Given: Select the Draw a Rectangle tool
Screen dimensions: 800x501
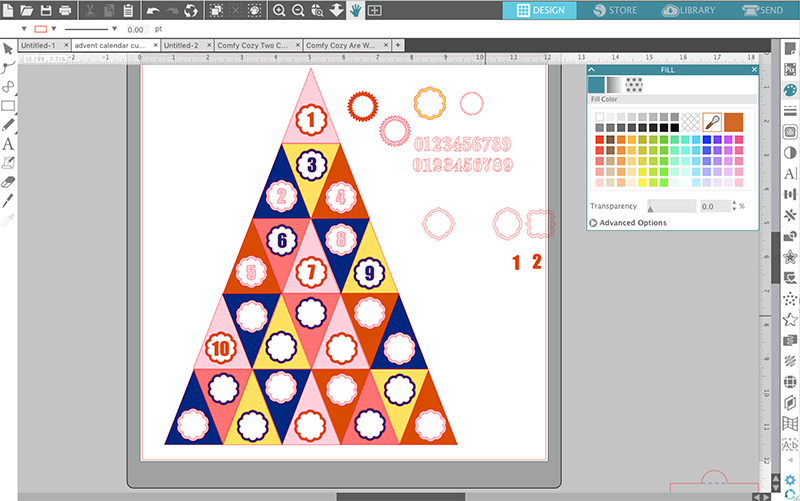Looking at the screenshot, I should pyautogui.click(x=8, y=106).
